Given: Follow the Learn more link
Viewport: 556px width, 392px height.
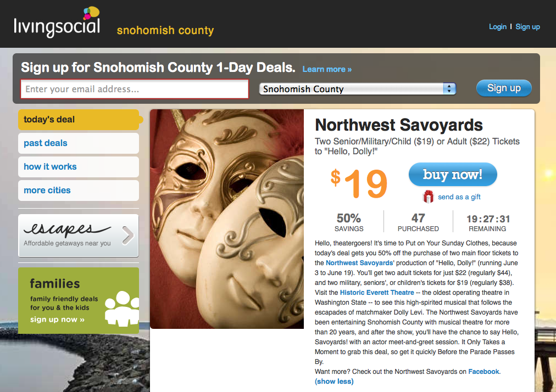Looking at the screenshot, I should [327, 69].
